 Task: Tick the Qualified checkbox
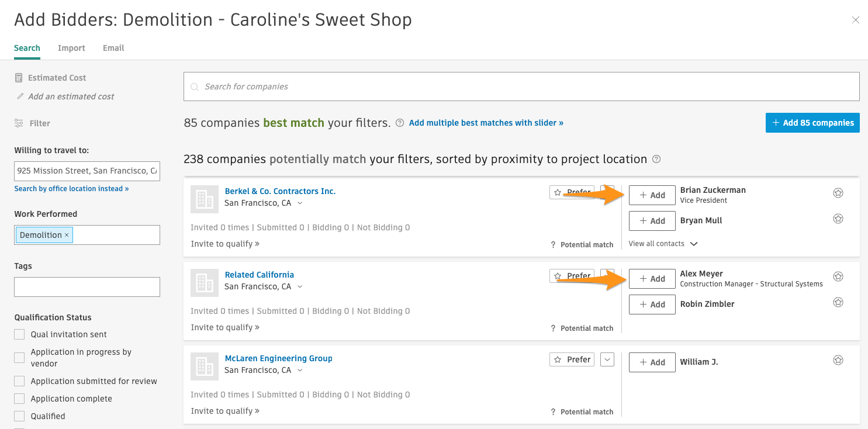[19, 416]
